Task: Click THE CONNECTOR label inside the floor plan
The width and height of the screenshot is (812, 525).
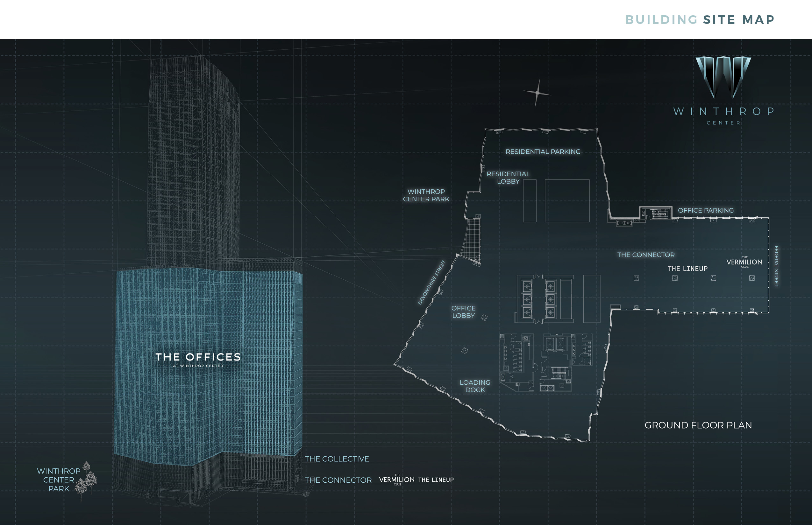Action: 645,255
